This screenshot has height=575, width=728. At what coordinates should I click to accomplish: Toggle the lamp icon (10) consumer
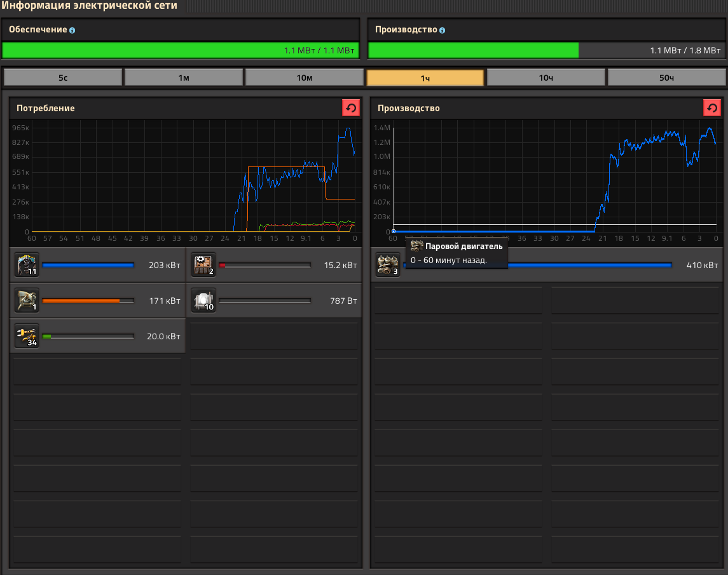pyautogui.click(x=203, y=301)
